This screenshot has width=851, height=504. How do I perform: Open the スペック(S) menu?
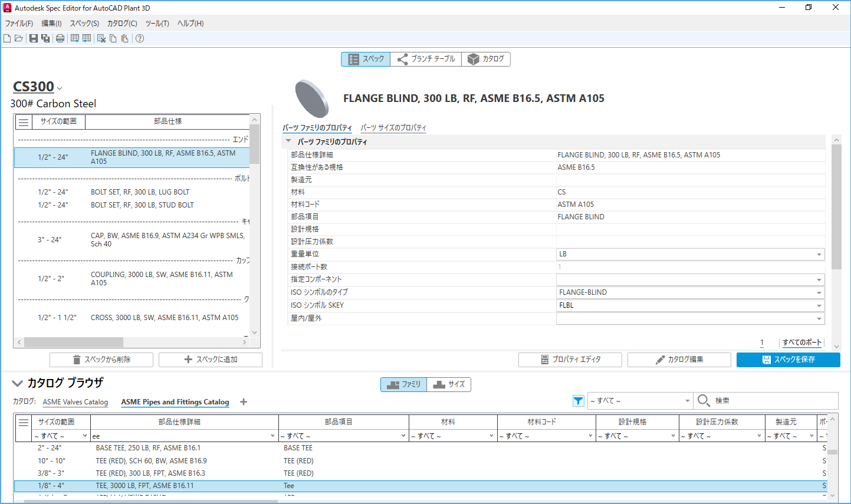84,24
